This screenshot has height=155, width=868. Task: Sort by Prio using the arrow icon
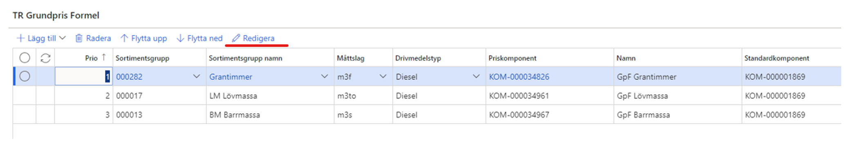[104, 58]
